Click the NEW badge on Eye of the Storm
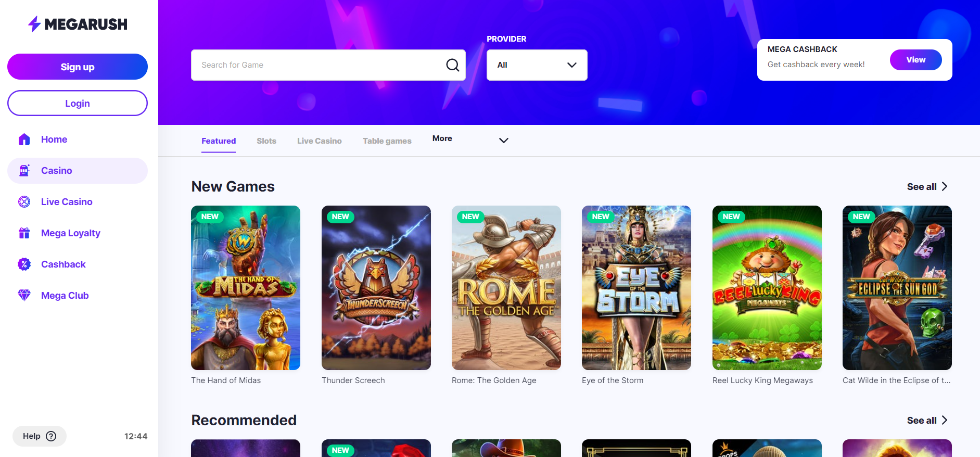Screen dimensions: 980x457 point(601,217)
